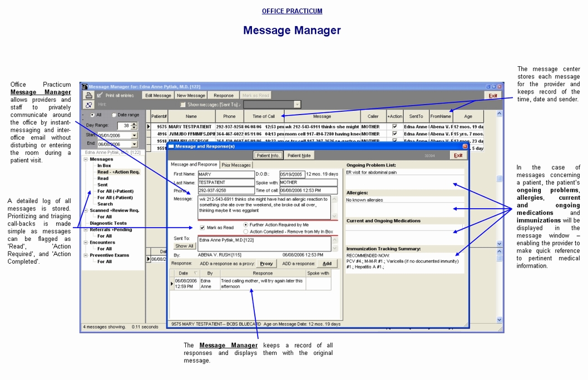
Task: Click the Response toolbar button
Action: tap(224, 95)
